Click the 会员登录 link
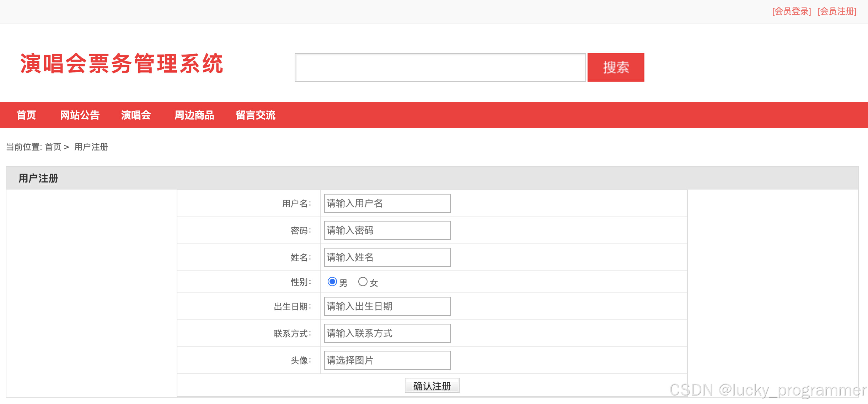The image size is (868, 404). pos(791,11)
